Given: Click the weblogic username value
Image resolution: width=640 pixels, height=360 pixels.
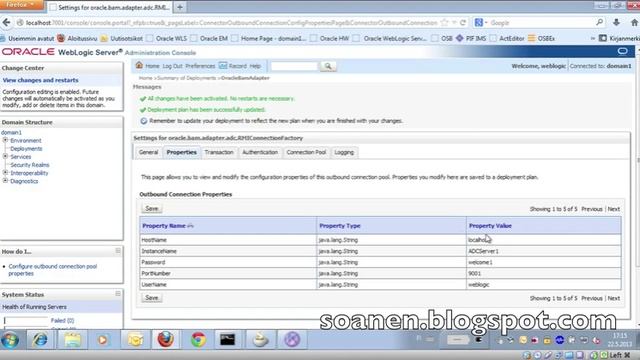Looking at the screenshot, I should 478,284.
